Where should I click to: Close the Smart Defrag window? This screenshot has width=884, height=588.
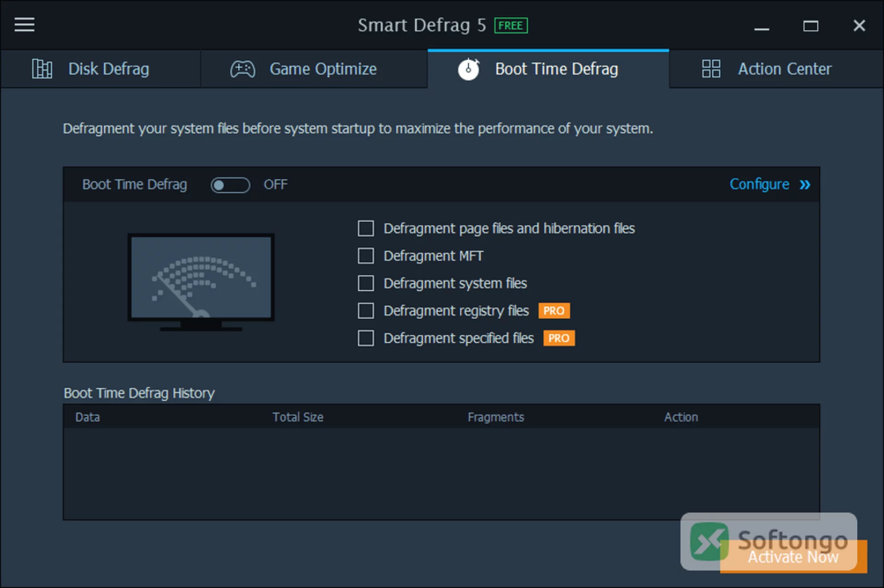click(859, 26)
